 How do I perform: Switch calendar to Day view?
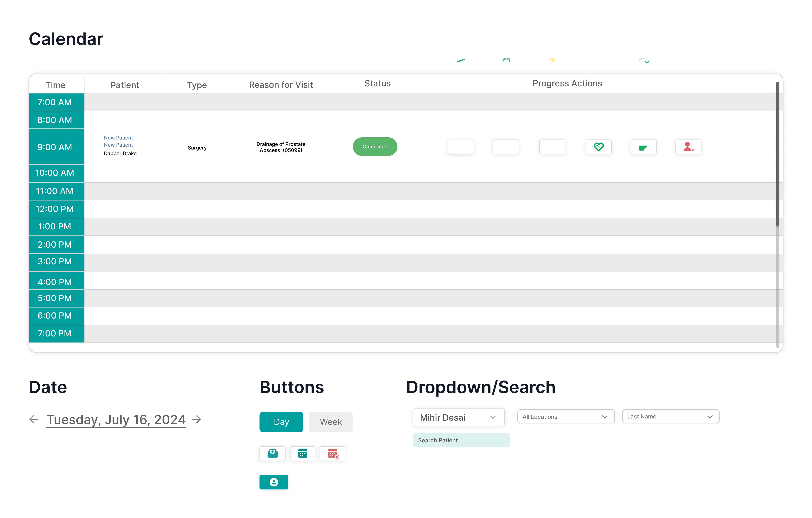[x=281, y=422]
